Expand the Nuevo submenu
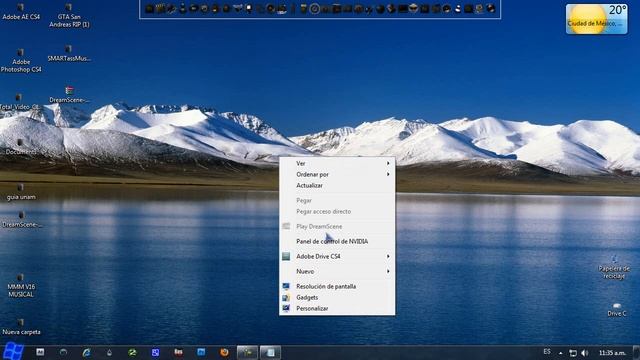The image size is (640, 360). [337, 271]
